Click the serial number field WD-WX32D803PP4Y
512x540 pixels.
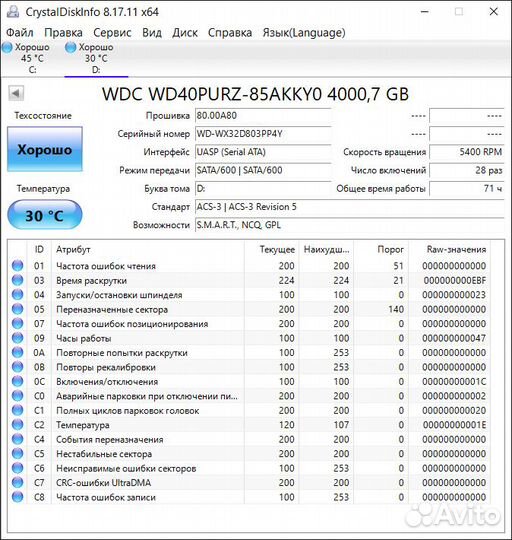[263, 134]
